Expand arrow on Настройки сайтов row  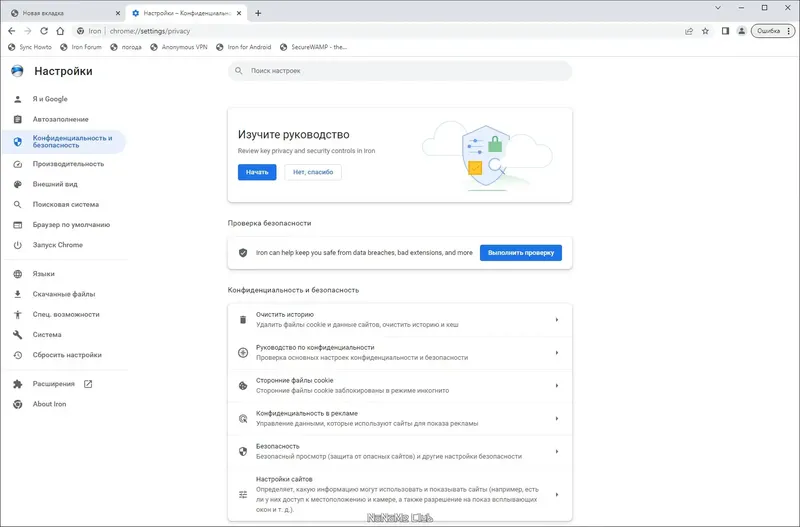[557, 494]
